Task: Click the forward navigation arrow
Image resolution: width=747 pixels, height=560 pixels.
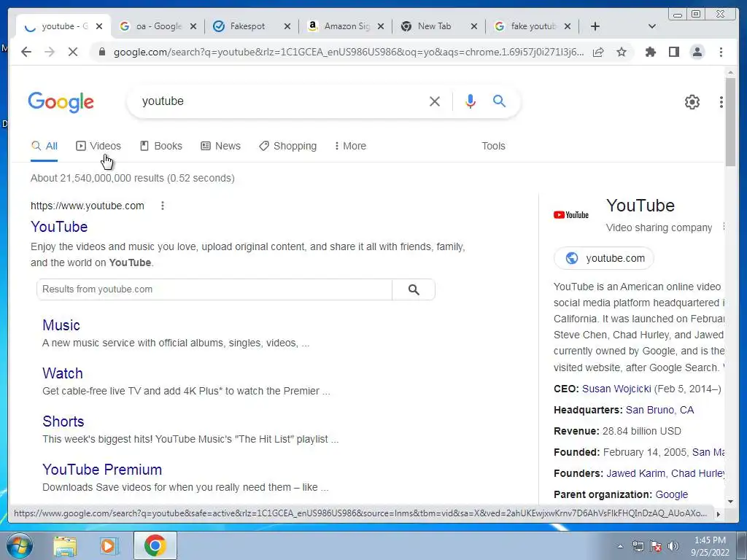Action: 50,52
